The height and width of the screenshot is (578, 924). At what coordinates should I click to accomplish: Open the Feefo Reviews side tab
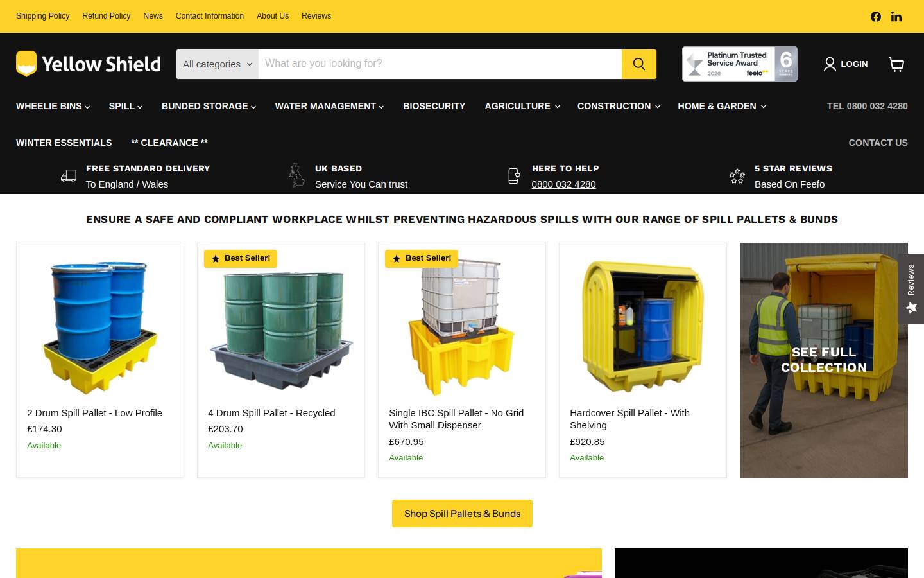point(911,289)
